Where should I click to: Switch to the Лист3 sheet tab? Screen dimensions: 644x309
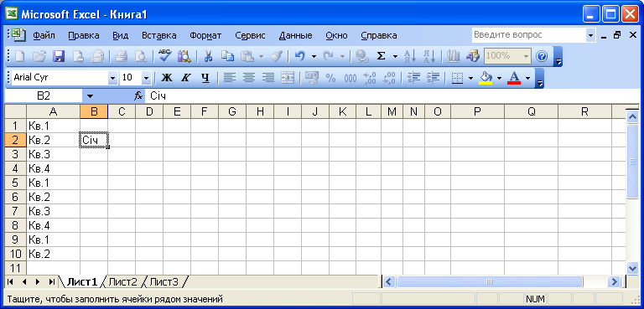click(x=164, y=282)
